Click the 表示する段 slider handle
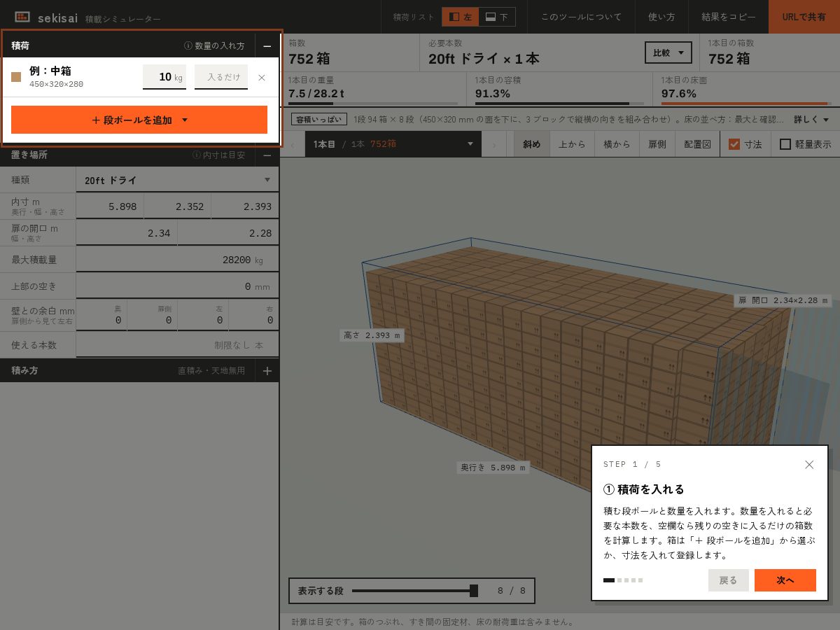This screenshot has height=630, width=840. pos(474,591)
